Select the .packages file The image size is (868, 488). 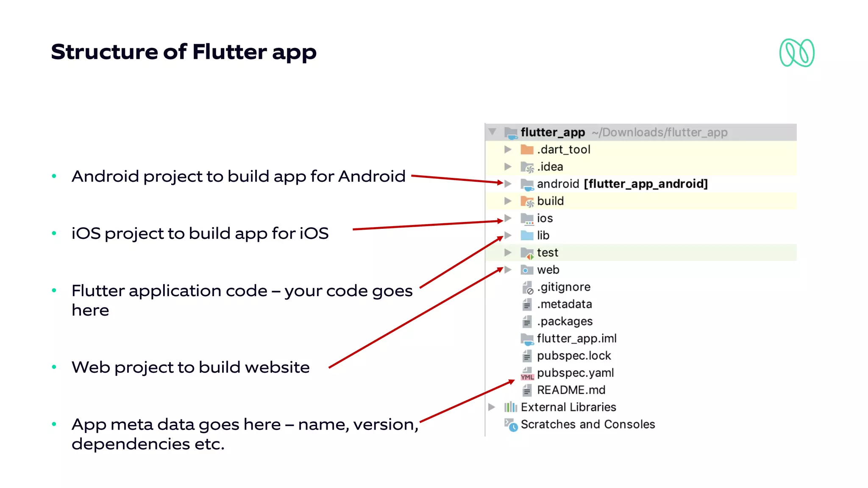tap(565, 322)
